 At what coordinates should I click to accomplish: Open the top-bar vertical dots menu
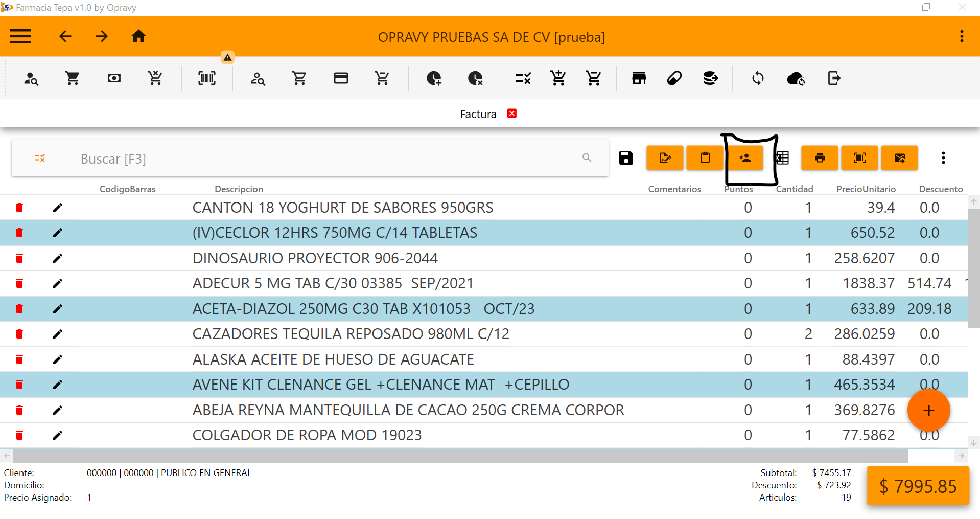[x=962, y=36]
